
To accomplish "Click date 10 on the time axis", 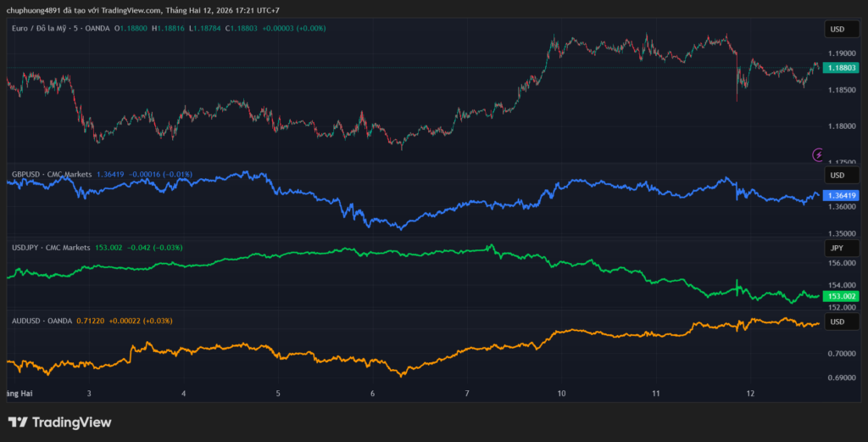I will pyautogui.click(x=561, y=394).
